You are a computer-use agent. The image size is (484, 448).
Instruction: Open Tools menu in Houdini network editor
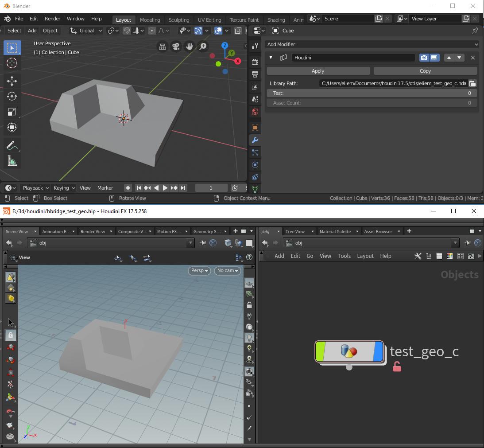(x=344, y=256)
